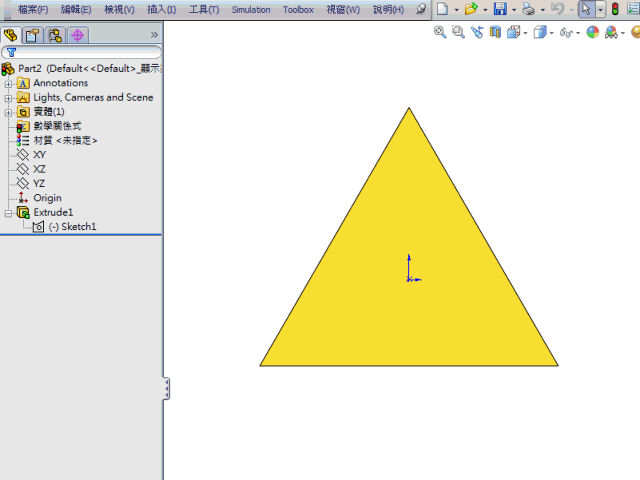Click the Previous View icon
The image size is (640, 480).
coord(477,32)
